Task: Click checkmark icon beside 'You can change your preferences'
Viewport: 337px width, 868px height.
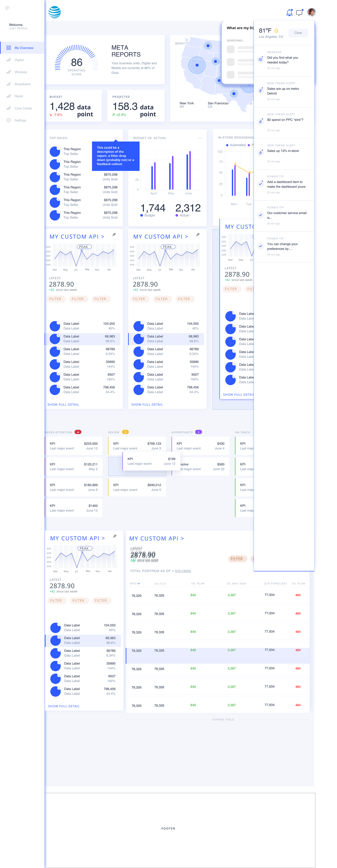Action: point(260,246)
